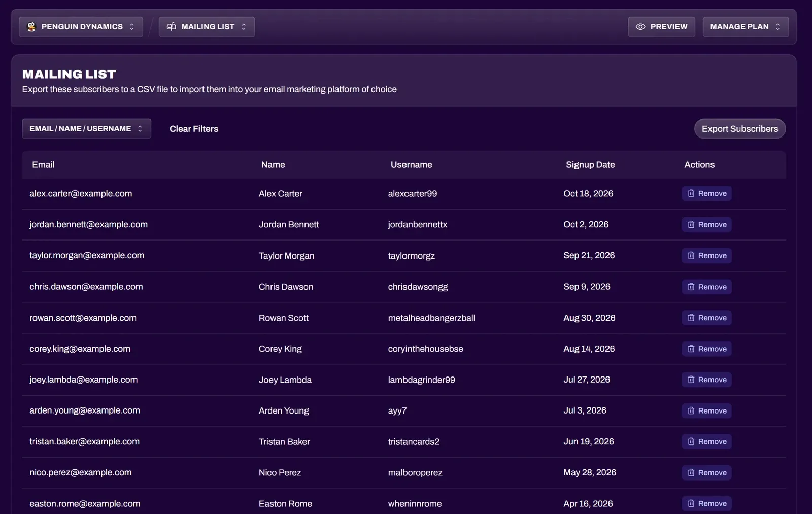This screenshot has width=812, height=514.
Task: Click trash icon in rowan.scott@example.com row
Action: pos(691,318)
